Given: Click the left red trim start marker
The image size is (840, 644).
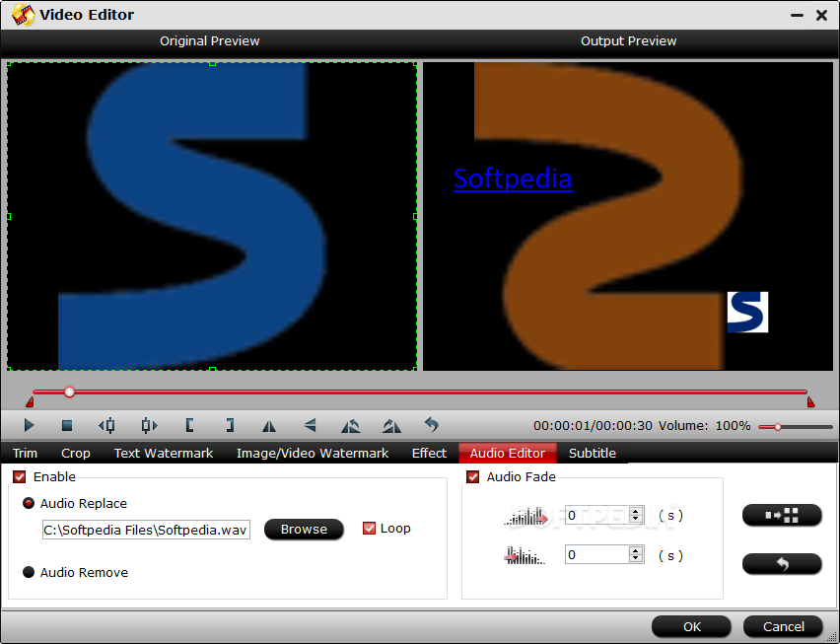Looking at the screenshot, I should pos(30,401).
